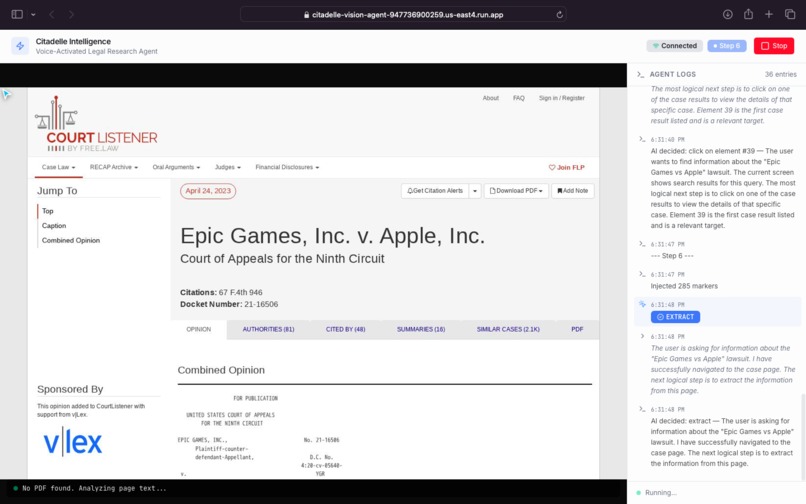Open the Safari downloads icon

(x=727, y=14)
